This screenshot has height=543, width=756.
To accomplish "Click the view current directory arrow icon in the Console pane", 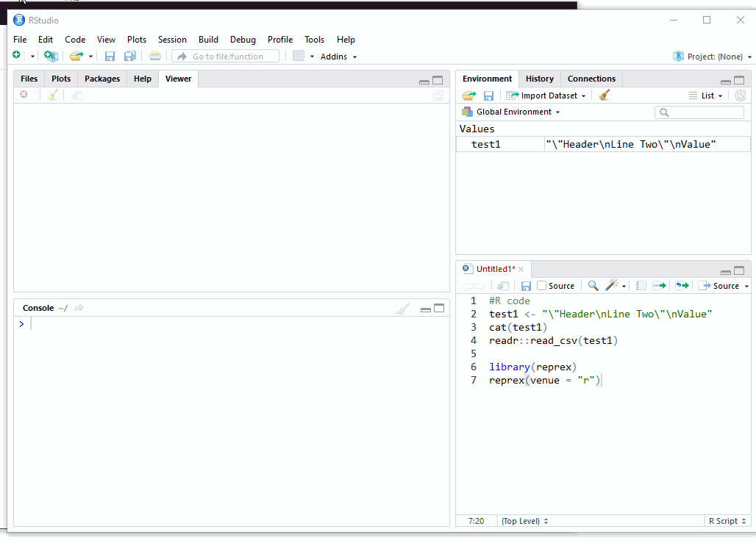I will tap(79, 308).
